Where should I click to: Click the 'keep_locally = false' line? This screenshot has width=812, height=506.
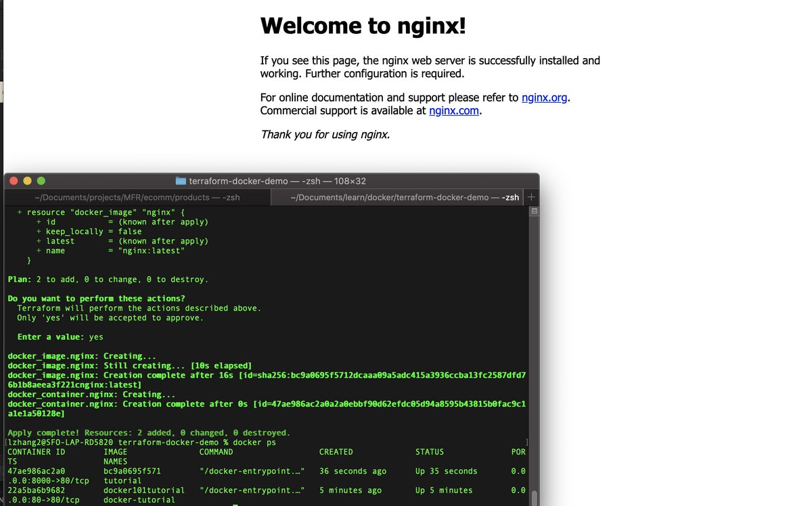(x=89, y=231)
